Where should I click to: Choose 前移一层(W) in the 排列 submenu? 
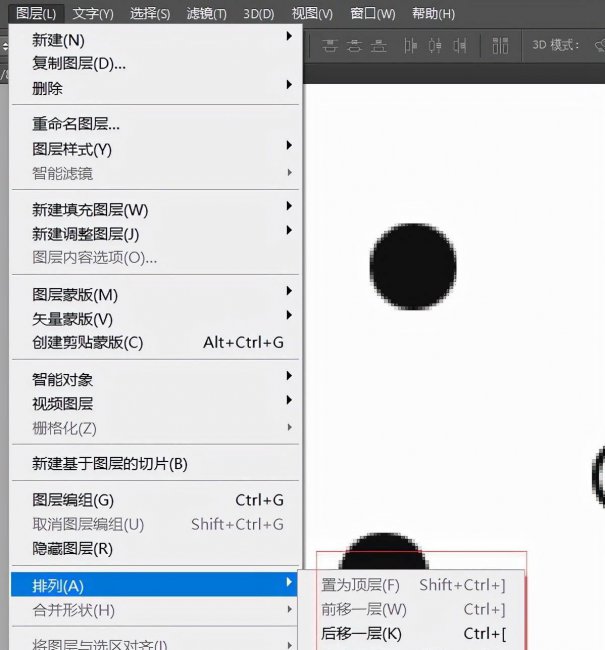(x=413, y=609)
